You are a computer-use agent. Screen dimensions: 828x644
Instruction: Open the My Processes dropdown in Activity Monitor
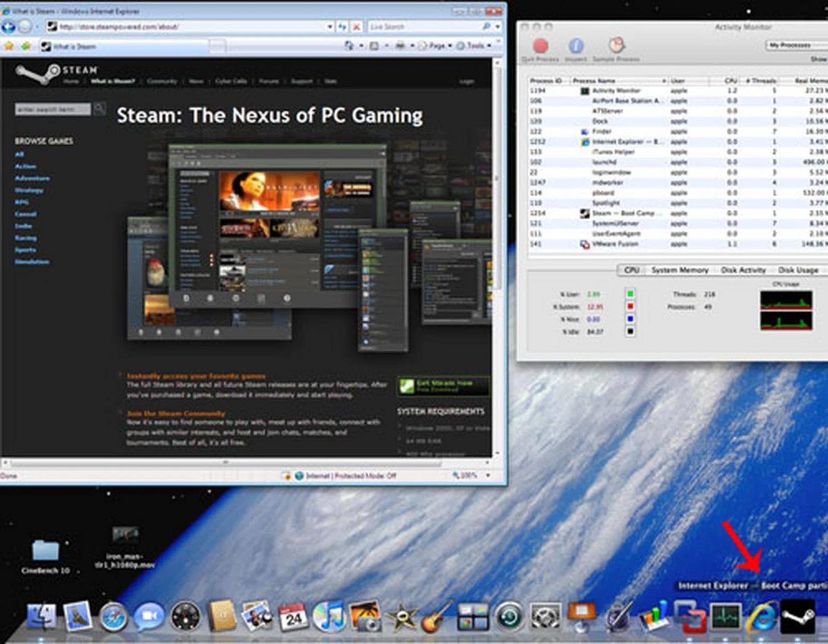pyautogui.click(x=795, y=45)
